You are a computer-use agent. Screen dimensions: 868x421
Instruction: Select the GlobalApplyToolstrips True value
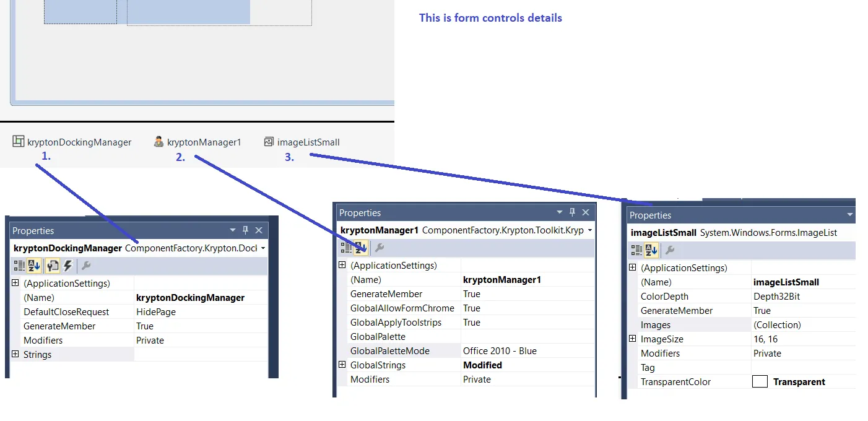[527, 323]
